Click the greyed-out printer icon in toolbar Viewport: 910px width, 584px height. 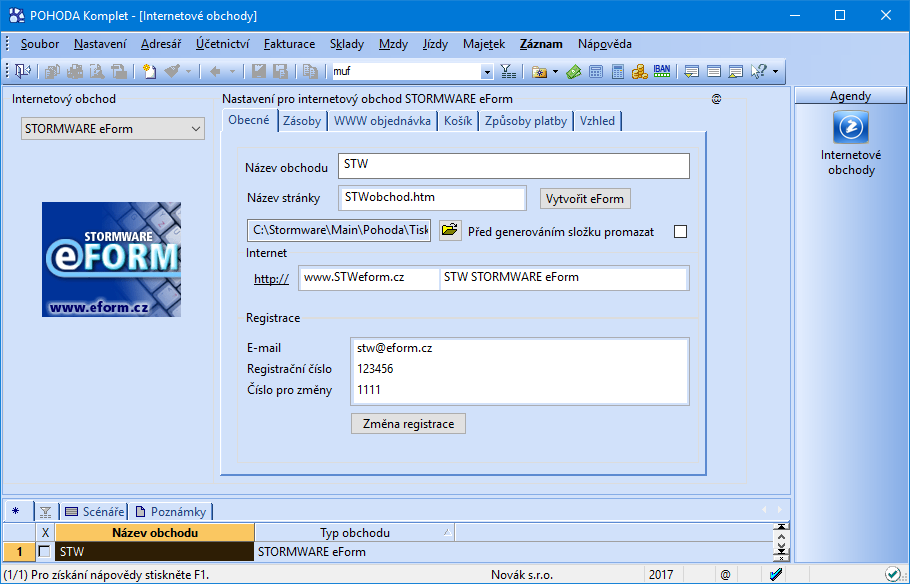(75, 71)
